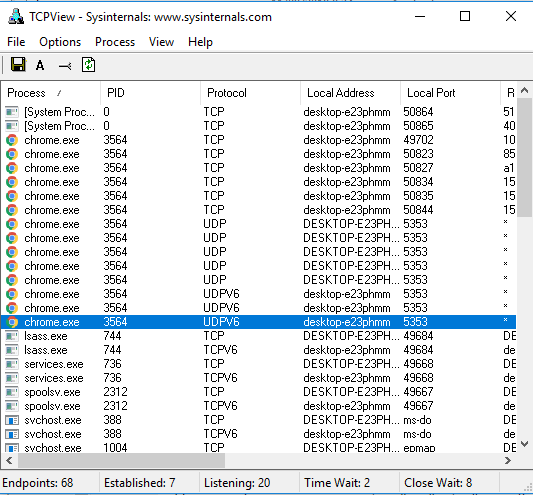Click the scroll down arrow of vertical scrollbar
Viewport: 533px width, 495px height.
pos(525,444)
